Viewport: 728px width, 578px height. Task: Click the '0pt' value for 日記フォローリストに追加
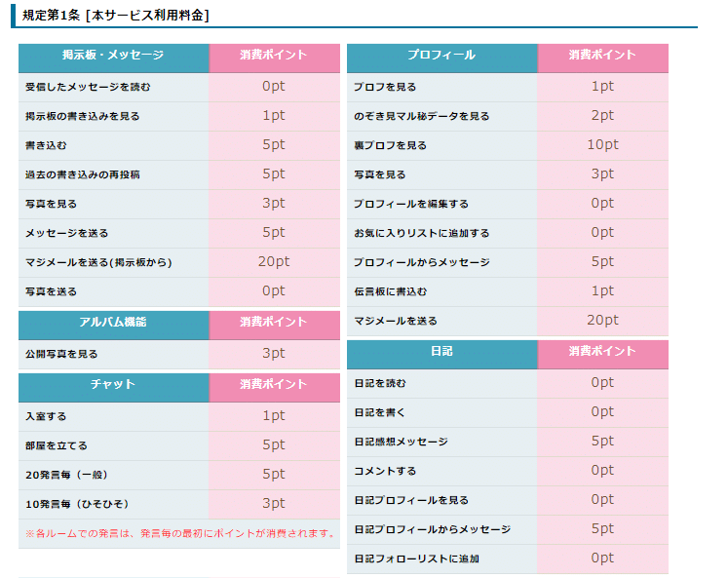pyautogui.click(x=602, y=559)
